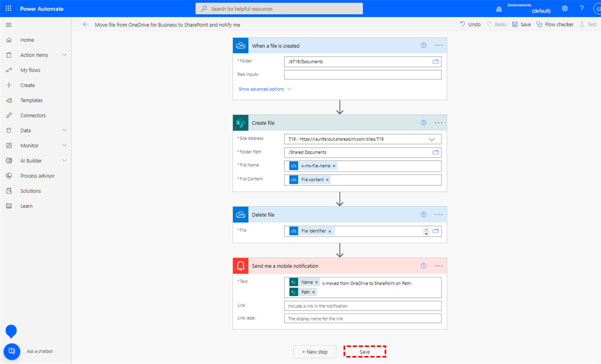Open the Help question mark icon
The width and height of the screenshot is (601, 364).
pos(581,9)
